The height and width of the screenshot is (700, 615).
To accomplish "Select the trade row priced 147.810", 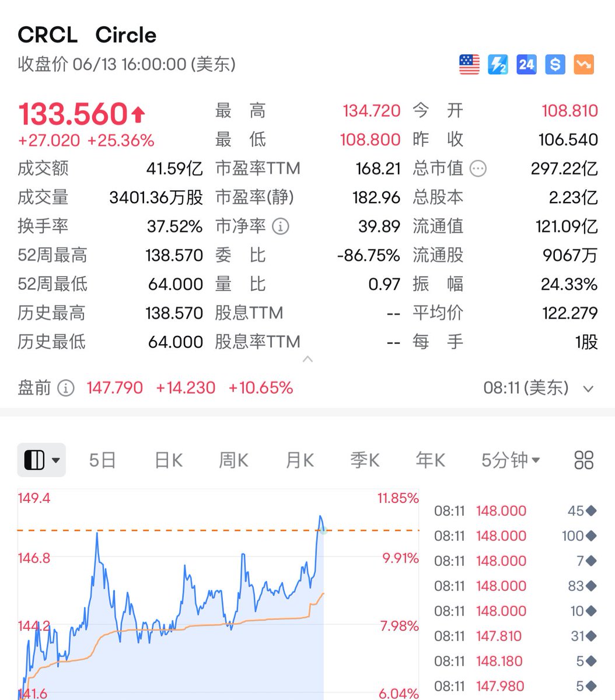I will click(515, 636).
